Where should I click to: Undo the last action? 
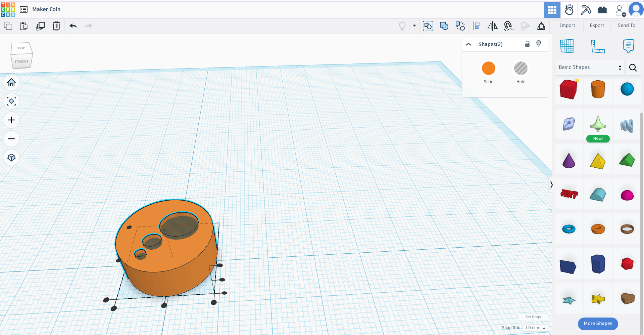(73, 26)
